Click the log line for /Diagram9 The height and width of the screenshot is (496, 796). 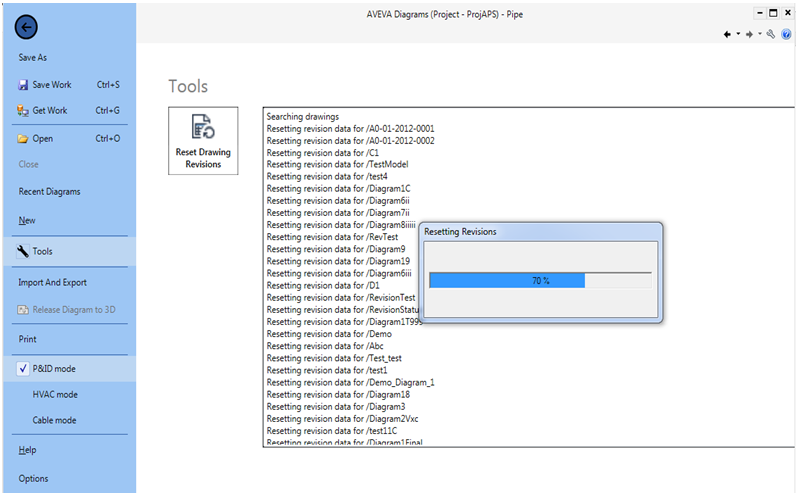tap(336, 249)
